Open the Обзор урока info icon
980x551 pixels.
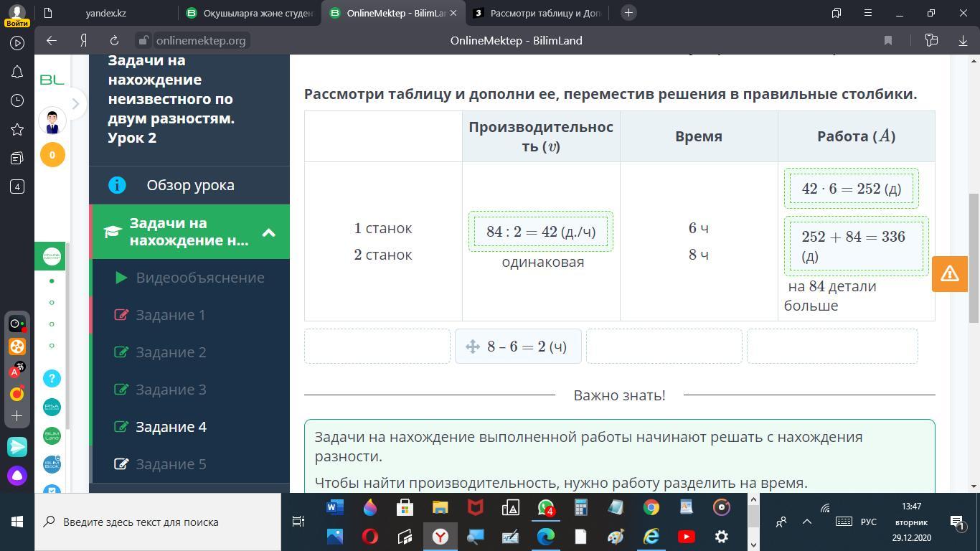(117, 185)
